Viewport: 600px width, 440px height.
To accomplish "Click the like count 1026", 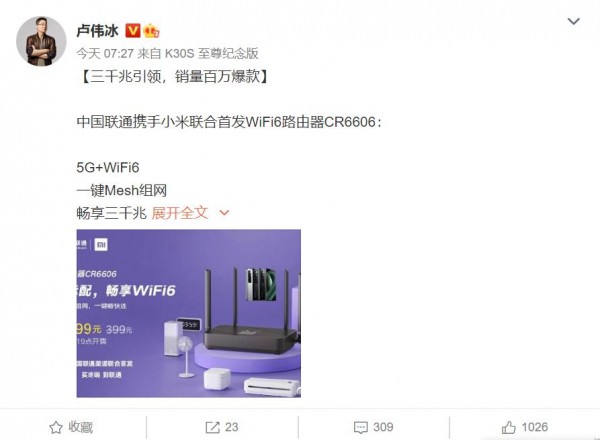I will 535,427.
